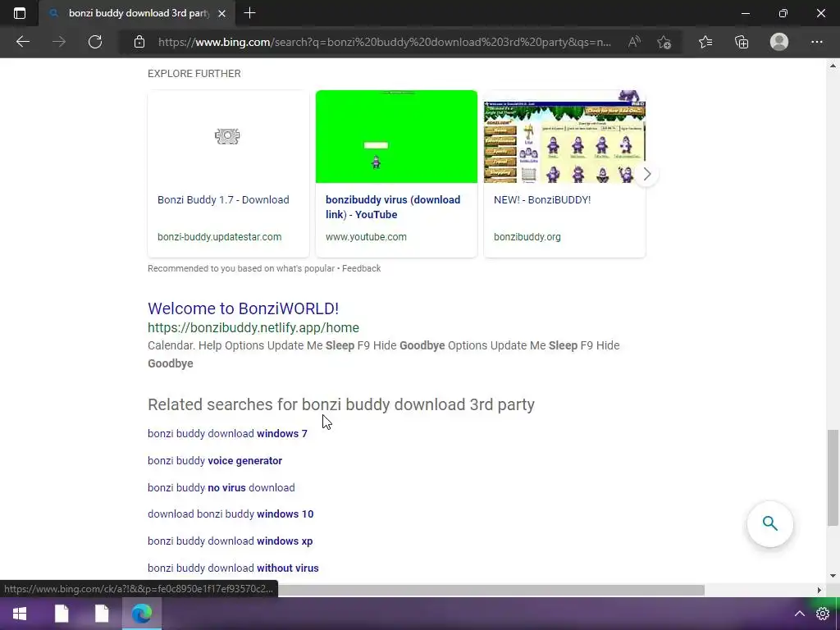Image resolution: width=840 pixels, height=630 pixels.
Task: View site security lock info
Action: (x=139, y=42)
